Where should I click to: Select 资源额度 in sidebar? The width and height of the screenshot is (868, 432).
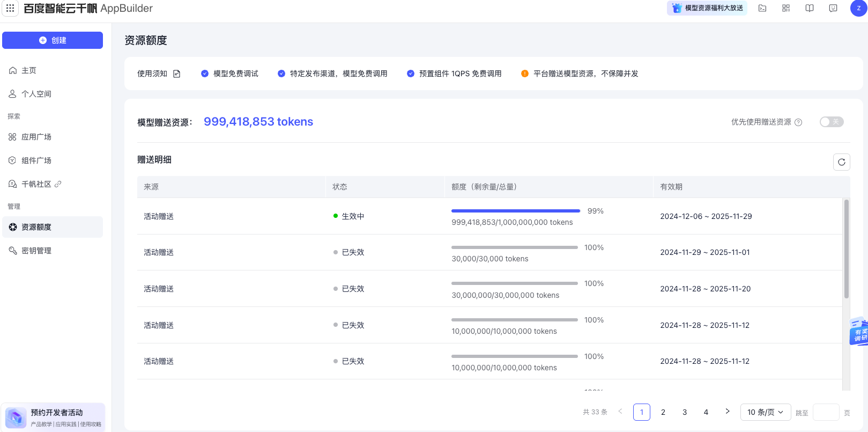pyautogui.click(x=53, y=227)
